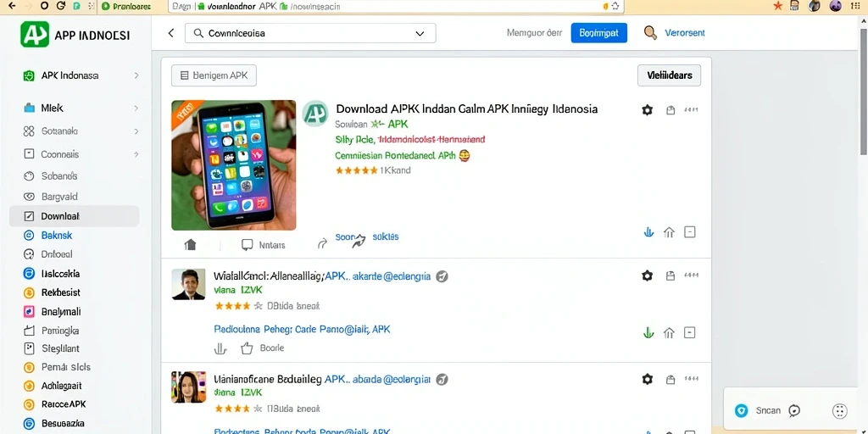Click the Usicookla sidebar icon
The image size is (868, 434).
click(30, 274)
